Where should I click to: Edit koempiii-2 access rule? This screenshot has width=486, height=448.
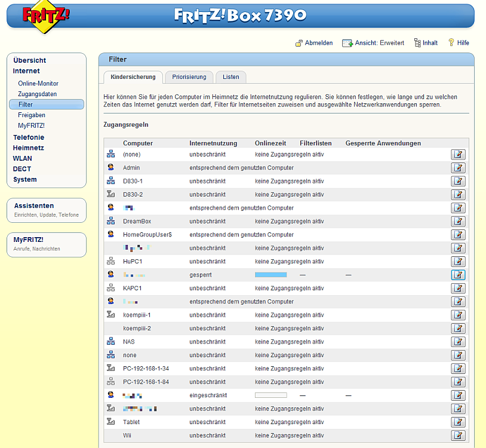[x=458, y=329]
